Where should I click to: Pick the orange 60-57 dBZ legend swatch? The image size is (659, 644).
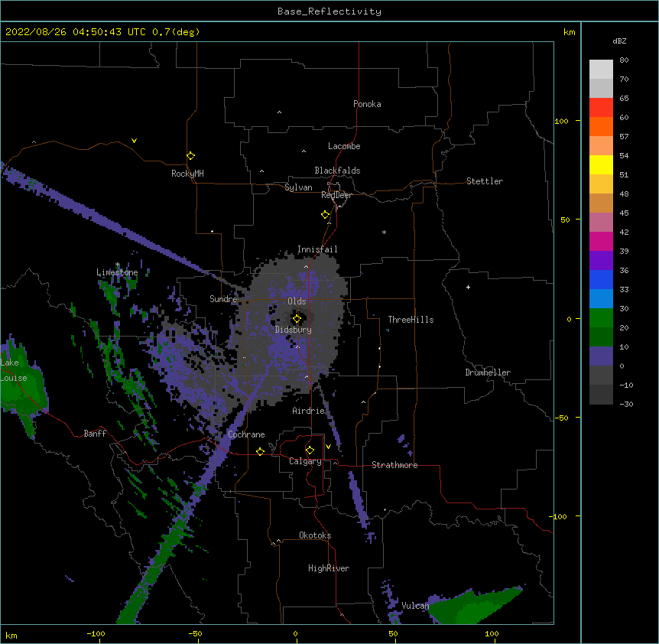pos(601,126)
